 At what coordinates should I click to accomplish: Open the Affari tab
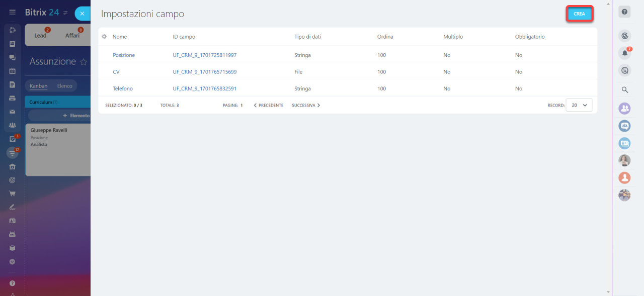[72, 35]
